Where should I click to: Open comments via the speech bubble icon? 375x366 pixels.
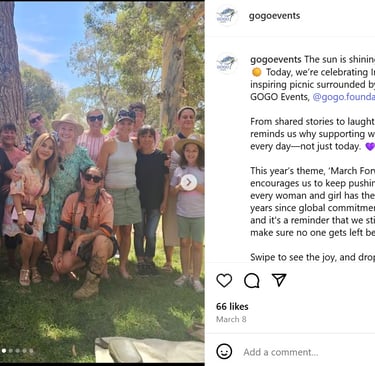pyautogui.click(x=252, y=280)
